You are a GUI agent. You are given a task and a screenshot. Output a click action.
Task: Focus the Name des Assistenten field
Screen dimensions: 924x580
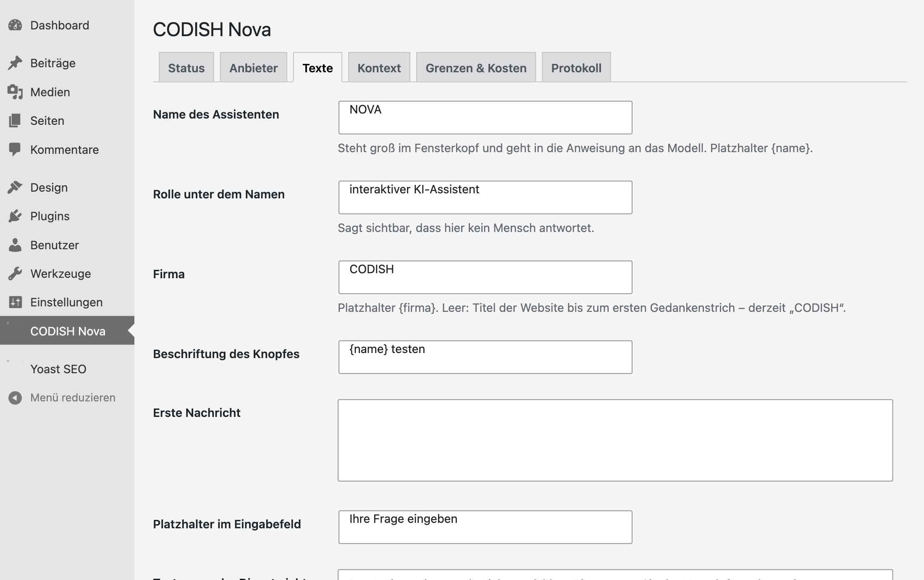pos(485,118)
